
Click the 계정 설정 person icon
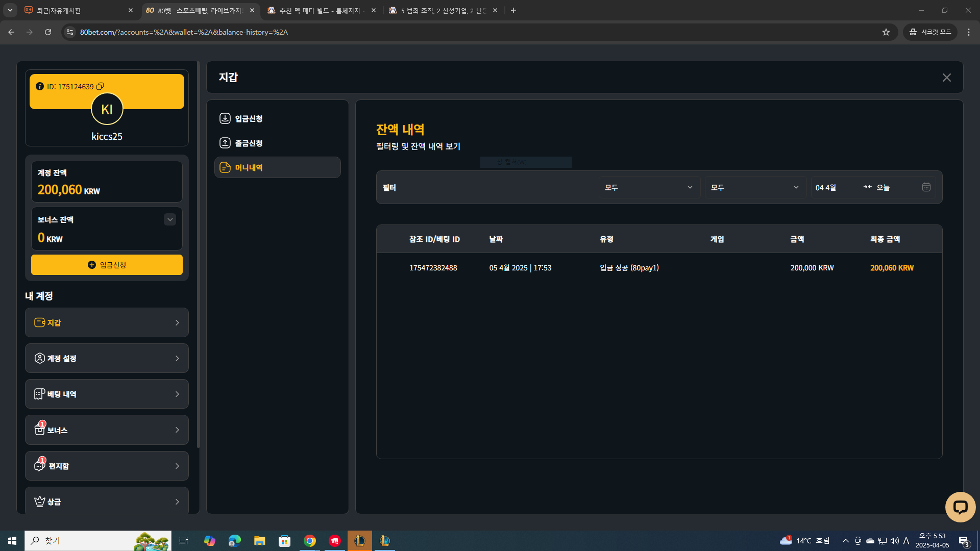pyautogui.click(x=39, y=358)
